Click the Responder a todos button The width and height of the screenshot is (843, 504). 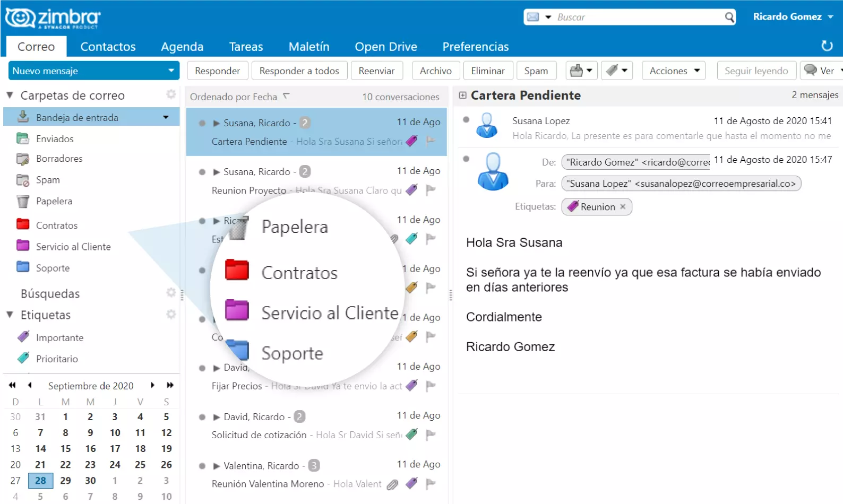[299, 71]
